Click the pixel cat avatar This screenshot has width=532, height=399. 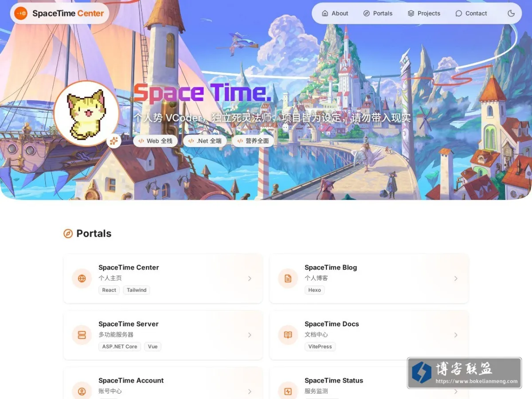pos(87,113)
